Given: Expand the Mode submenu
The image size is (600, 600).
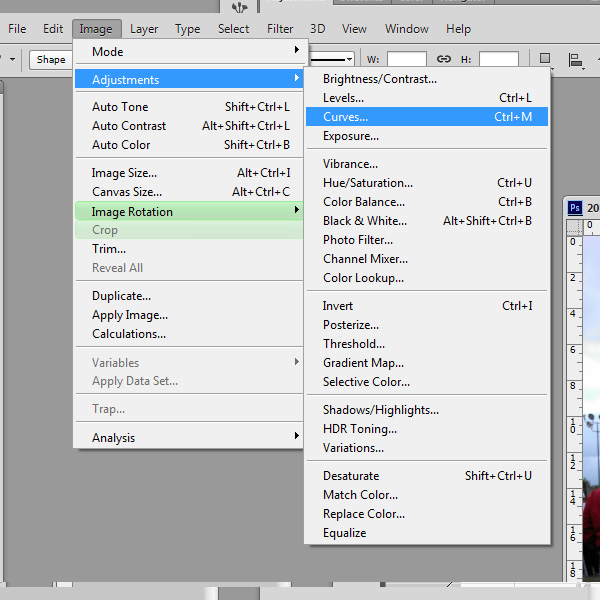Looking at the screenshot, I should [191, 51].
